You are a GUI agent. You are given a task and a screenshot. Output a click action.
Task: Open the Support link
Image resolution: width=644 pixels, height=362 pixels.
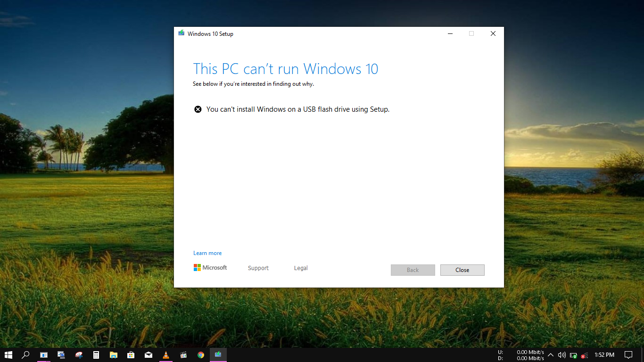pos(258,268)
